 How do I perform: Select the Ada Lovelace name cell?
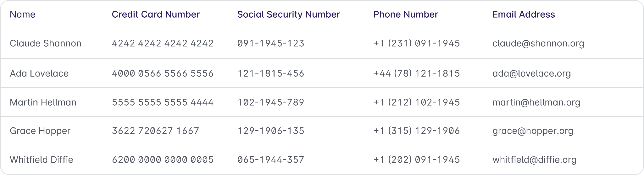click(39, 73)
